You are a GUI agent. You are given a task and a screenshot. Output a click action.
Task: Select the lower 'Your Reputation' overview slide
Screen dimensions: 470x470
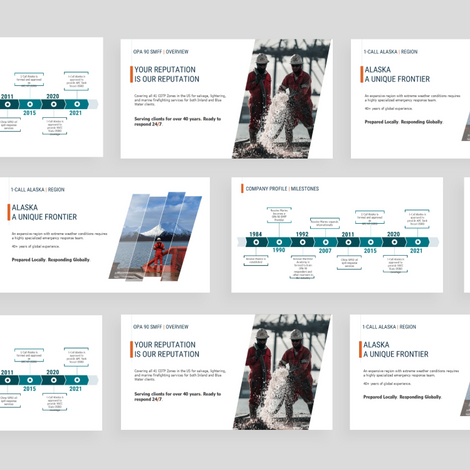click(226, 372)
